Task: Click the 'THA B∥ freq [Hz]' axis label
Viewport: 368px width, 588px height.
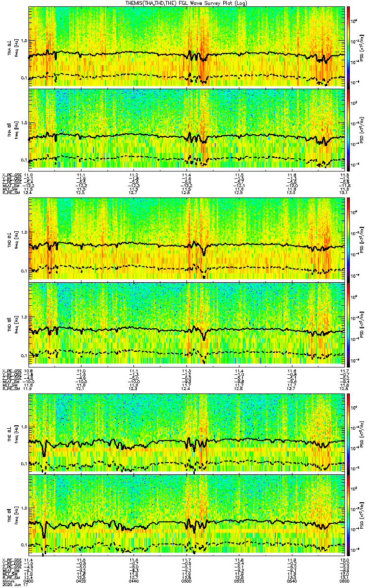Action: tap(12, 129)
